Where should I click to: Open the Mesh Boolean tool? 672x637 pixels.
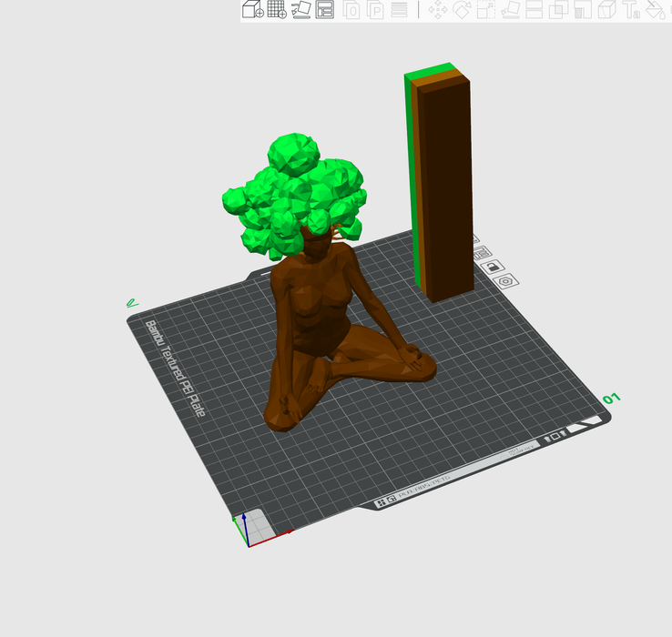(x=559, y=10)
